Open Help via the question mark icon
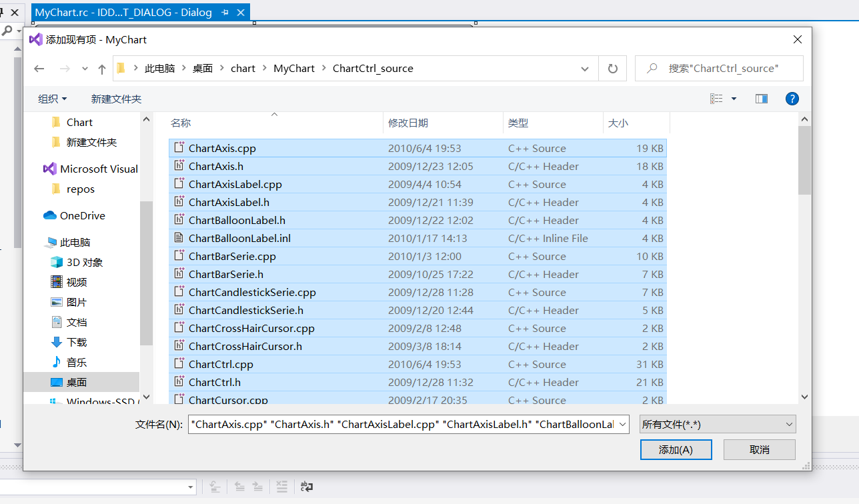 click(x=792, y=98)
